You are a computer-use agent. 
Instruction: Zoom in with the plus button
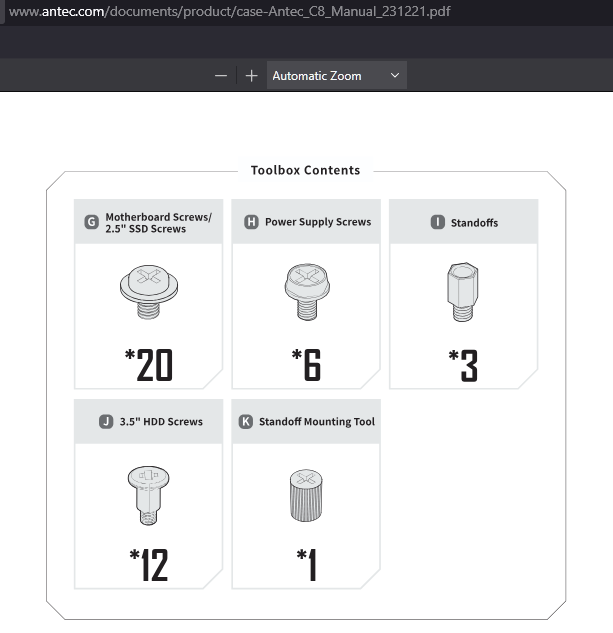click(251, 76)
